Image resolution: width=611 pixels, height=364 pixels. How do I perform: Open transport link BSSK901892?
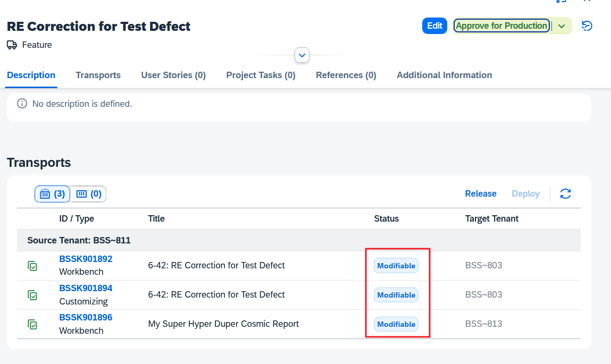click(86, 259)
